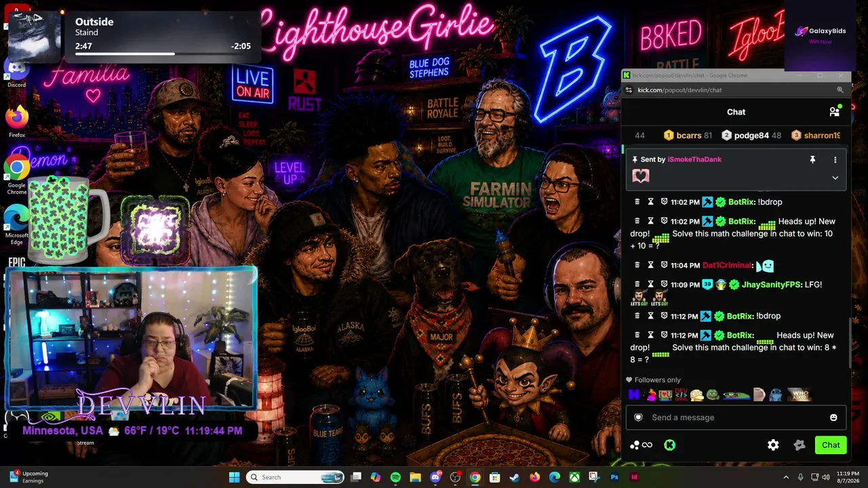This screenshot has width=868, height=488.
Task: Open Spotify from the taskbar
Action: (395, 477)
